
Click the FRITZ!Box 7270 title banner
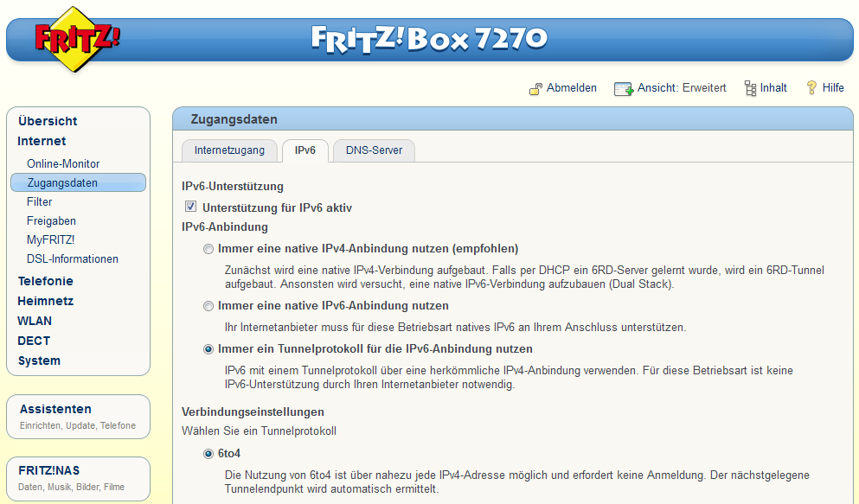(x=429, y=39)
